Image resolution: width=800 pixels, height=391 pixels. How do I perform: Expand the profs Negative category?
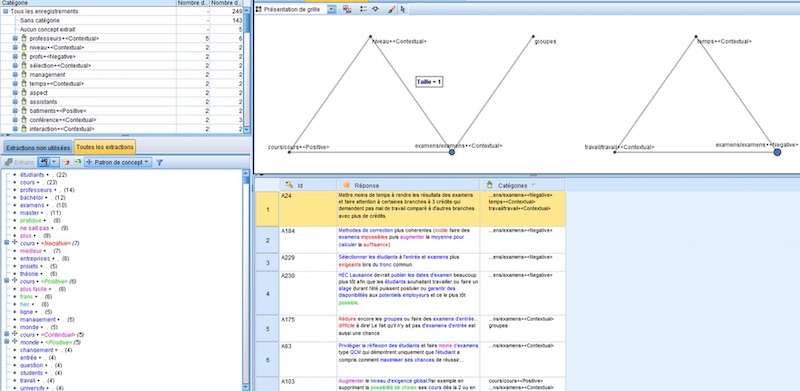coord(15,57)
